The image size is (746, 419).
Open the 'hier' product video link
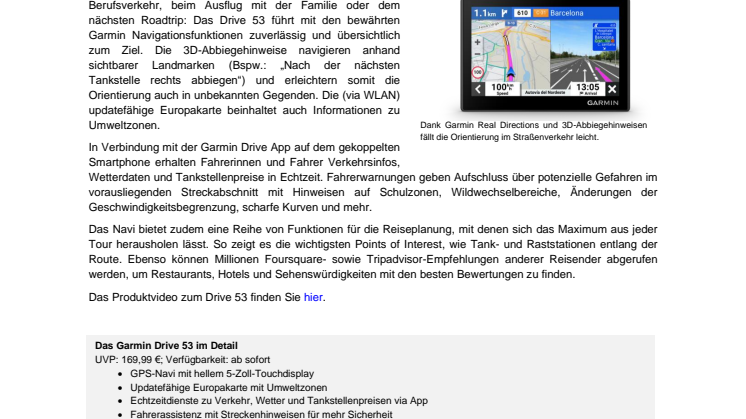pos(314,297)
